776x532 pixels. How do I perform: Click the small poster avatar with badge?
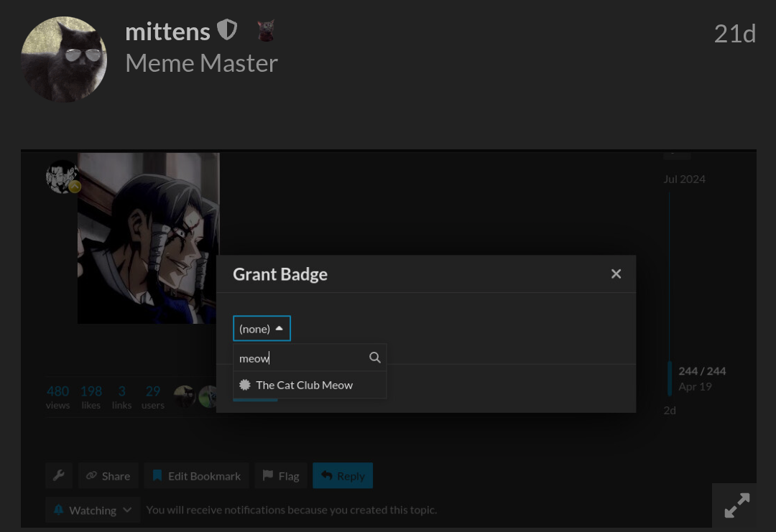tap(63, 177)
